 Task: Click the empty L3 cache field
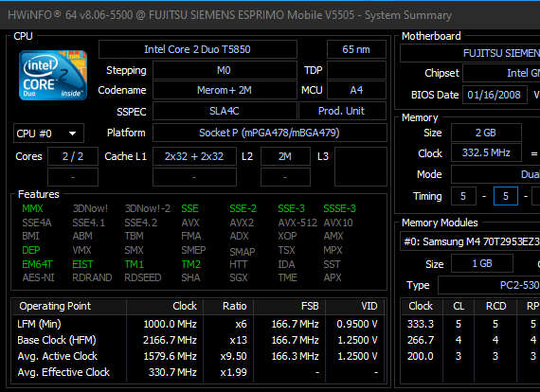click(x=360, y=167)
